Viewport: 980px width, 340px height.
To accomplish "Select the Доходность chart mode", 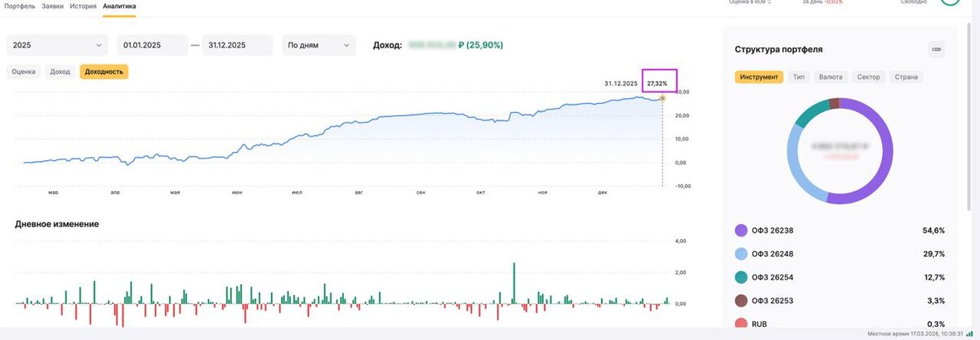I will coord(104,72).
